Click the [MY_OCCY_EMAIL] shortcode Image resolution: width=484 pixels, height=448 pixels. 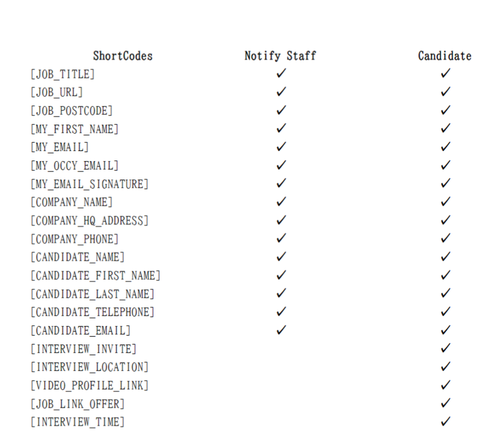(75, 166)
